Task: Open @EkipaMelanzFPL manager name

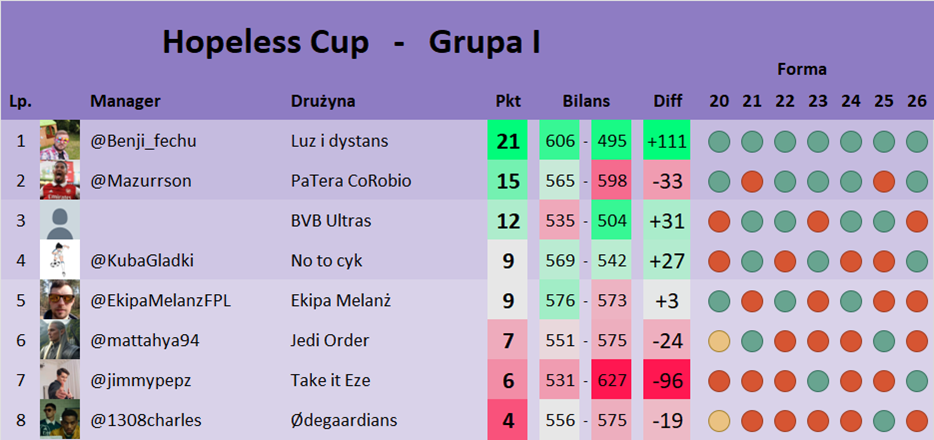Action: tap(160, 301)
